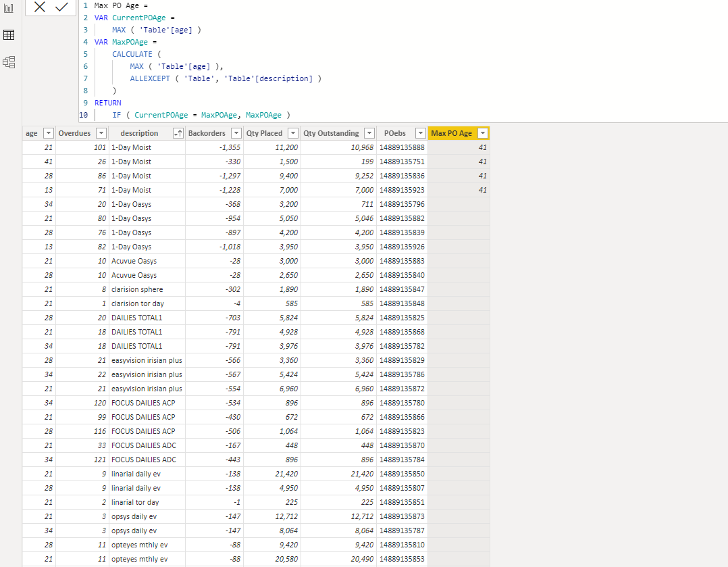Open the age column filter dropdown

coord(49,133)
